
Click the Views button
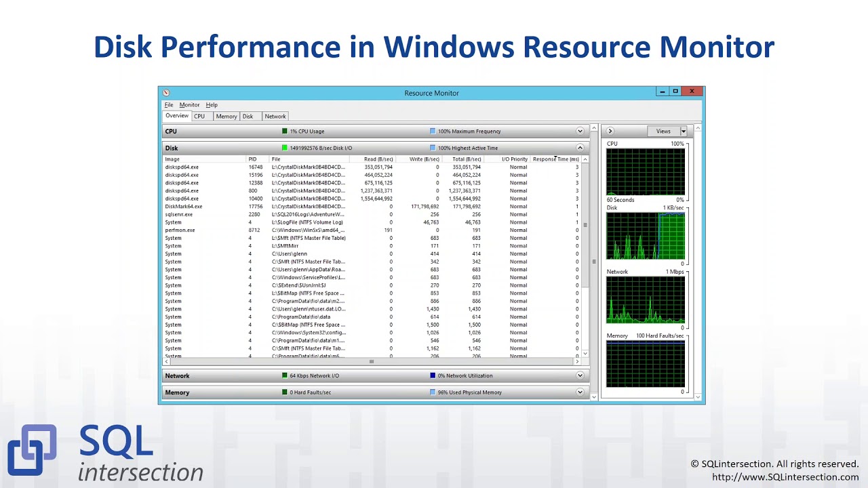point(663,131)
